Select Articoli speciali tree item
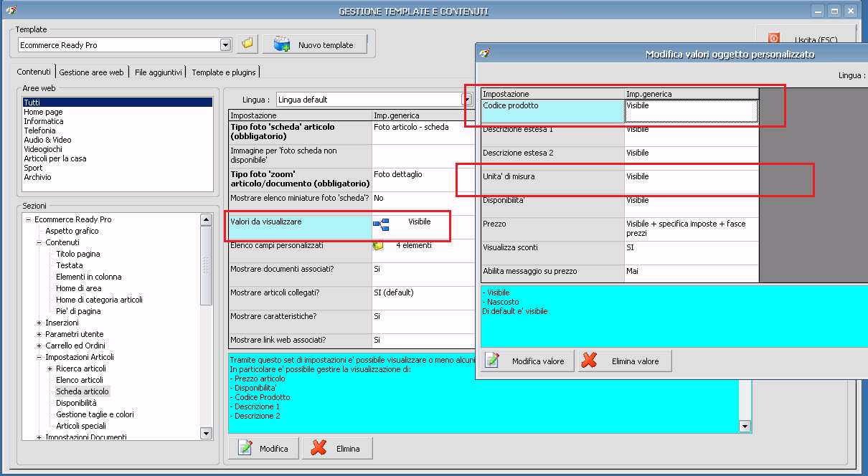Viewport: 868px width, 476px height. point(81,426)
